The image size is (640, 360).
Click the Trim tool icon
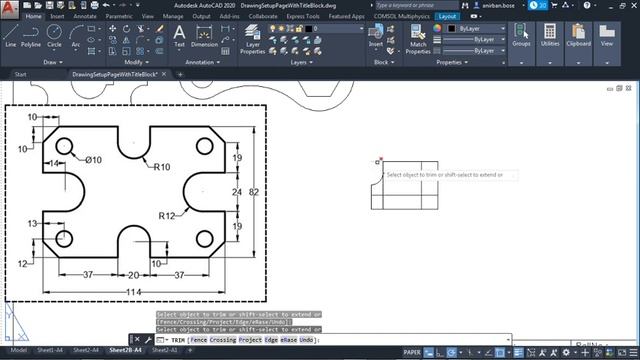(141, 29)
